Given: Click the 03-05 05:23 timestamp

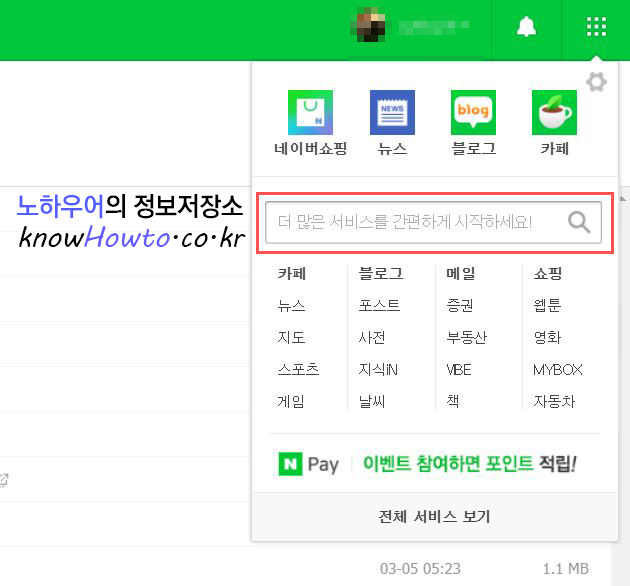Looking at the screenshot, I should coord(420,569).
